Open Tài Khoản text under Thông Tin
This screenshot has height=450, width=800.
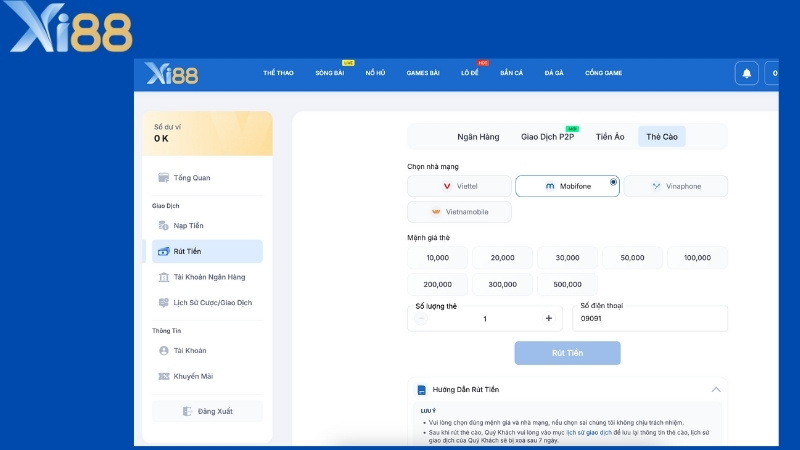pos(190,351)
